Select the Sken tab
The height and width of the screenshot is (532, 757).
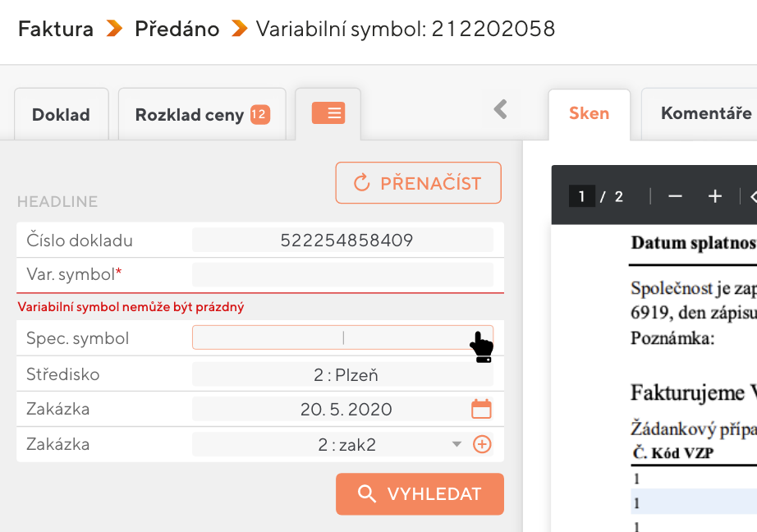pos(589,113)
